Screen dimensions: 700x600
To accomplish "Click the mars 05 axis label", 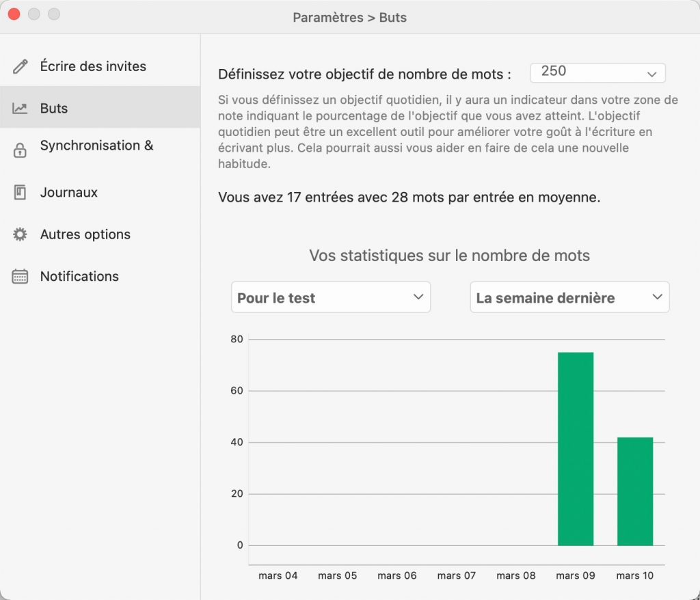I will [338, 575].
